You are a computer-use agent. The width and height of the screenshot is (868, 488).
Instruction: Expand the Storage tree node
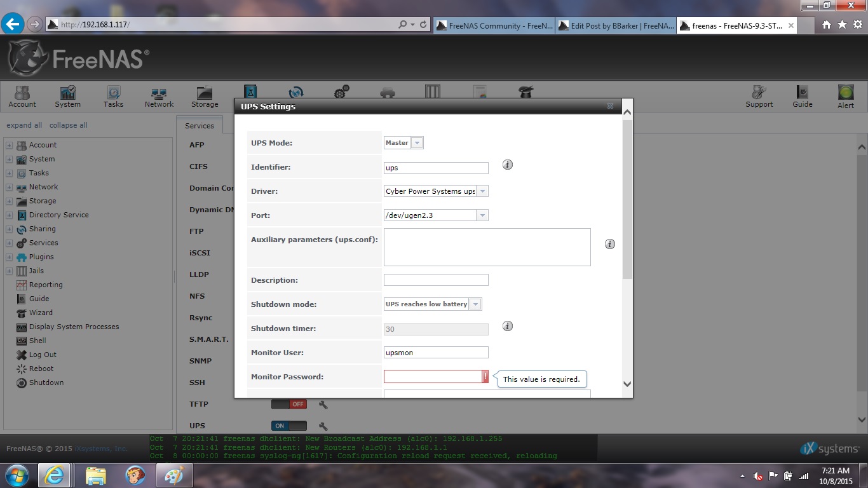[9, 201]
